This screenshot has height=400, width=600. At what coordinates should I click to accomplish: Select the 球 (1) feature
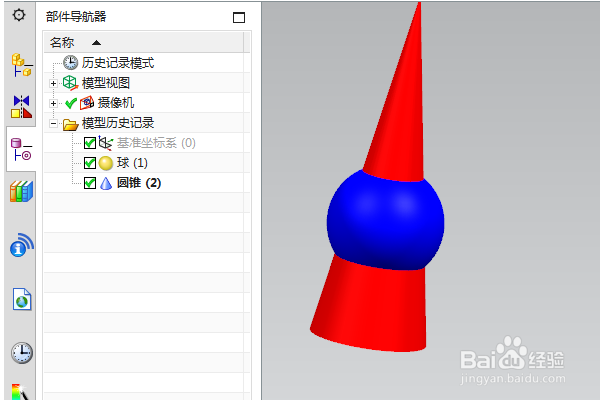[x=132, y=163]
